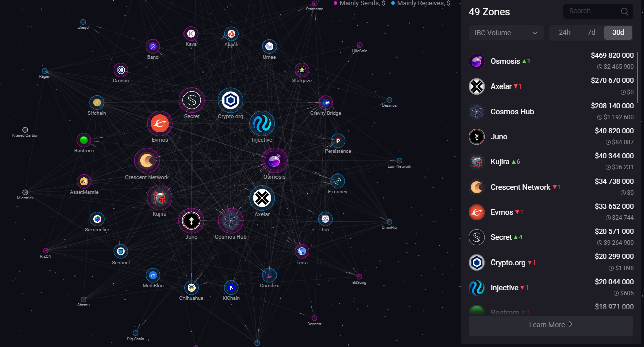
Task: Select the Stargaze node
Action: [302, 70]
